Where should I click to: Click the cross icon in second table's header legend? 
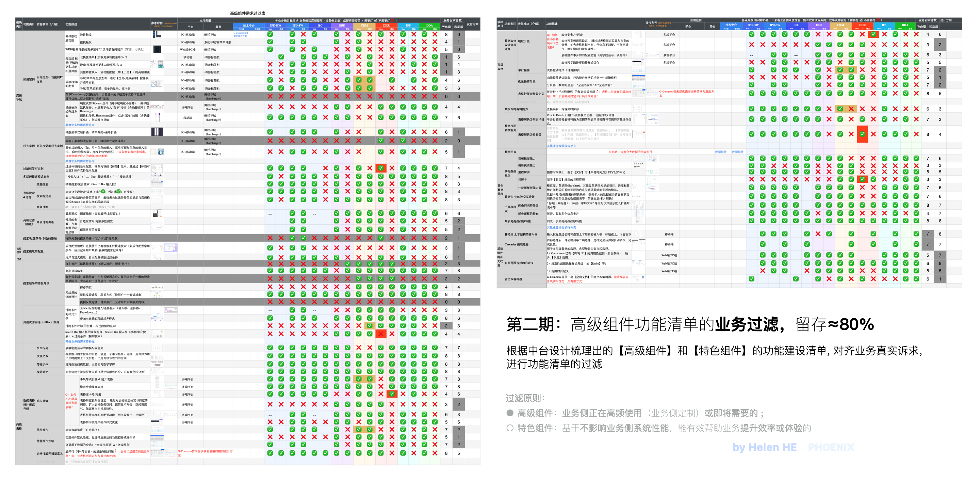pyautogui.click(x=878, y=20)
